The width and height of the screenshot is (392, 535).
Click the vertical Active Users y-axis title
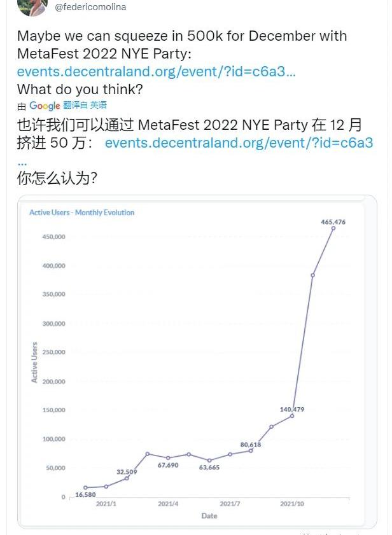click(34, 363)
